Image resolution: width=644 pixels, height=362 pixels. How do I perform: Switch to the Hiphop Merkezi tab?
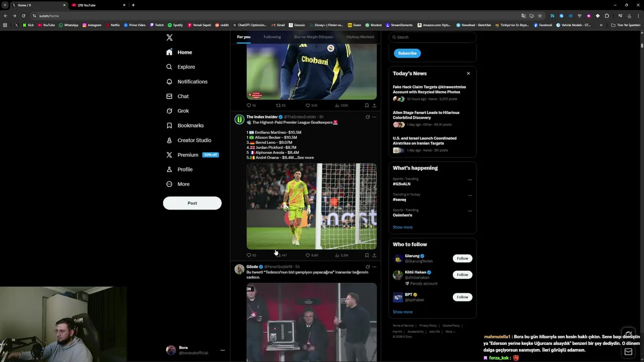pyautogui.click(x=360, y=37)
